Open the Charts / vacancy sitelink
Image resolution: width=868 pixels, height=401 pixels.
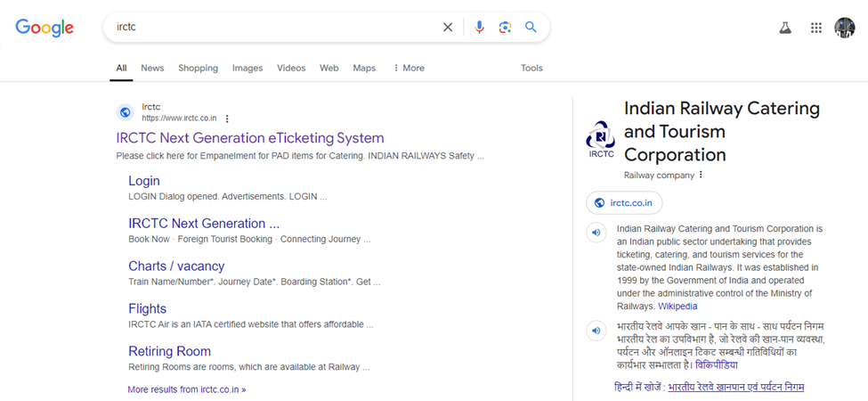click(x=176, y=266)
